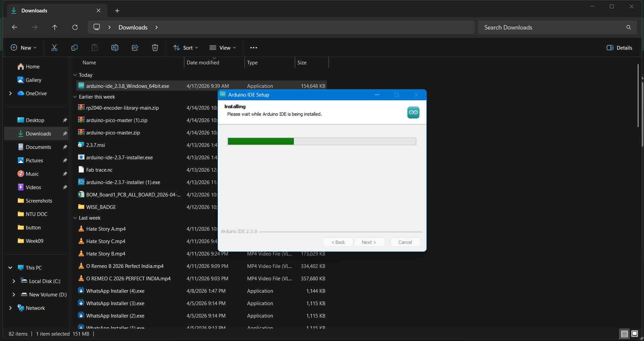Viewport: 644px width, 341px height.
Task: Click the BOM_Board1 Excel file icon
Action: click(81, 194)
